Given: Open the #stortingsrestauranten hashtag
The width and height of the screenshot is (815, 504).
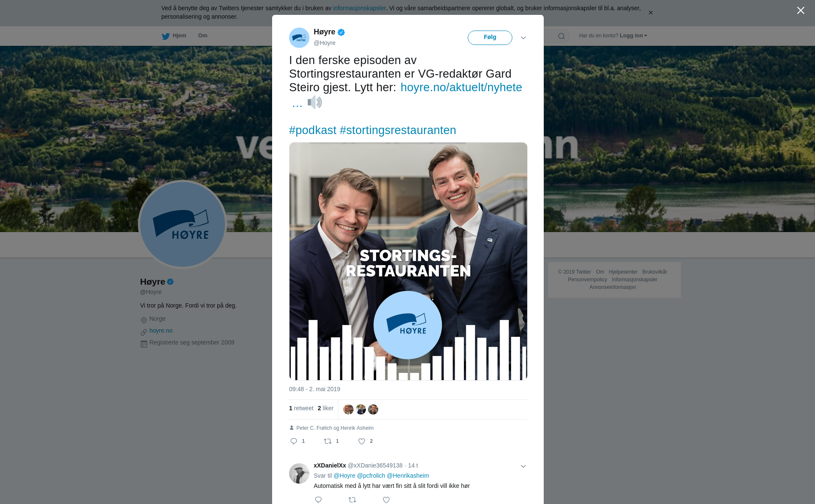Looking at the screenshot, I should click(x=398, y=130).
